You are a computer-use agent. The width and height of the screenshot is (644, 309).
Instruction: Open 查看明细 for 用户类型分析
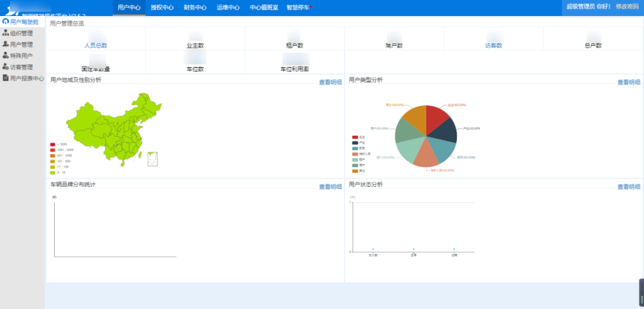[x=628, y=82]
